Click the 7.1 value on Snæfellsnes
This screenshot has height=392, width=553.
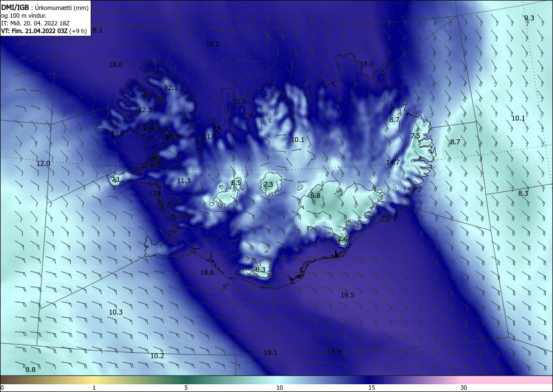tap(116, 180)
